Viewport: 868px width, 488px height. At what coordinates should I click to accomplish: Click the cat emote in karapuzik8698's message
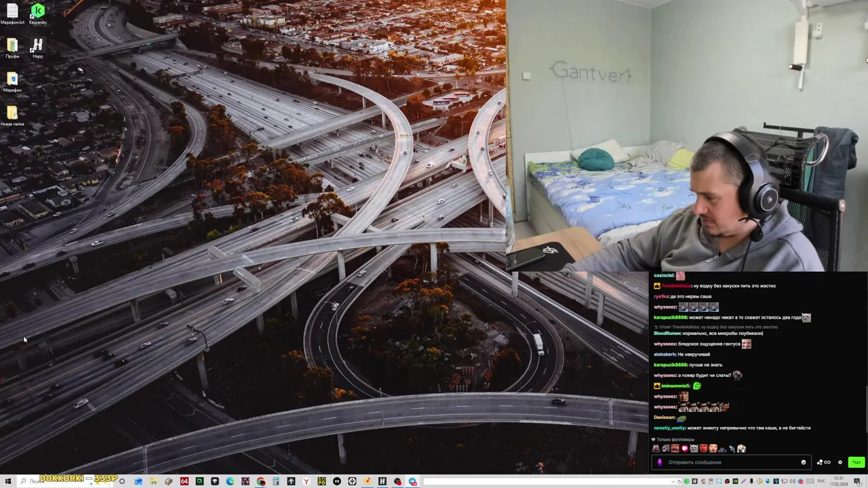tap(806, 317)
